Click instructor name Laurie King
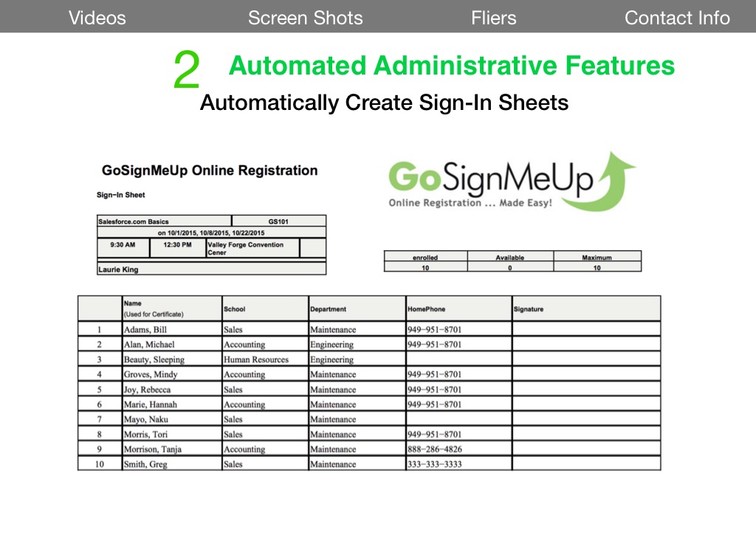The height and width of the screenshot is (552, 756). [x=118, y=269]
